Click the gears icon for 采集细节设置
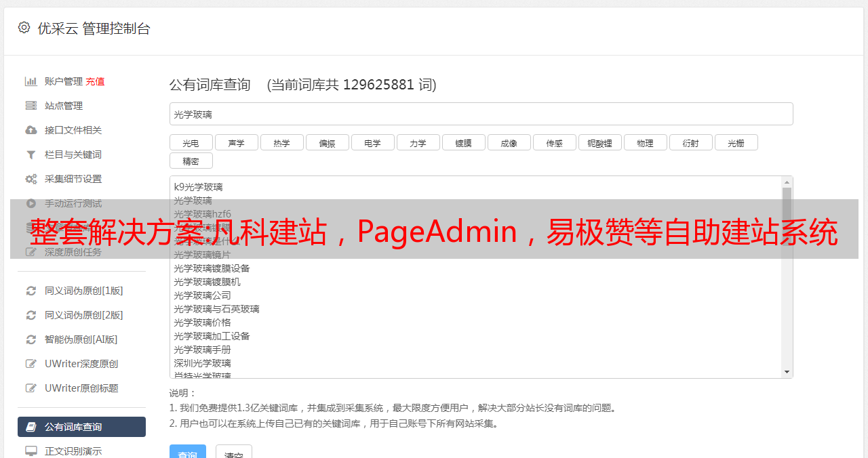The width and height of the screenshot is (868, 458). [x=31, y=179]
